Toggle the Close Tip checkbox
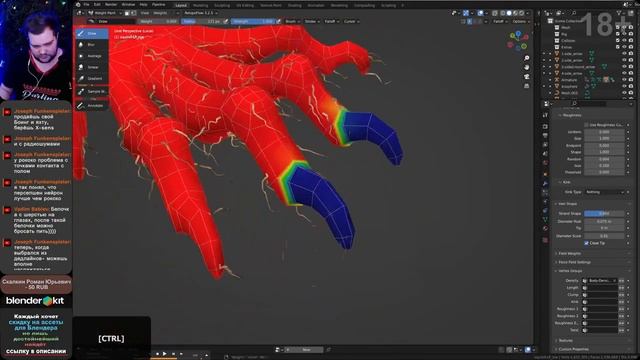The height and width of the screenshot is (360, 640). (587, 243)
